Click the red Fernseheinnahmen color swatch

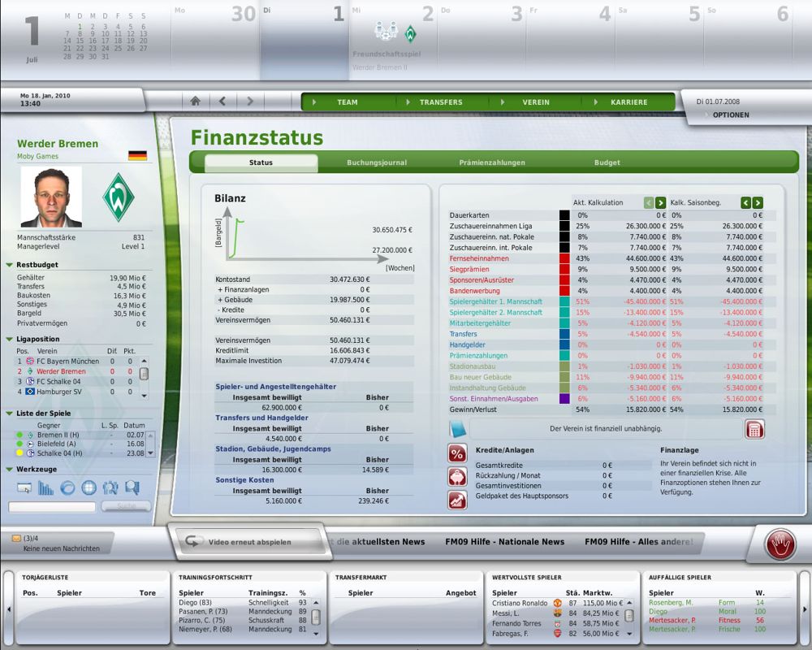coord(564,258)
